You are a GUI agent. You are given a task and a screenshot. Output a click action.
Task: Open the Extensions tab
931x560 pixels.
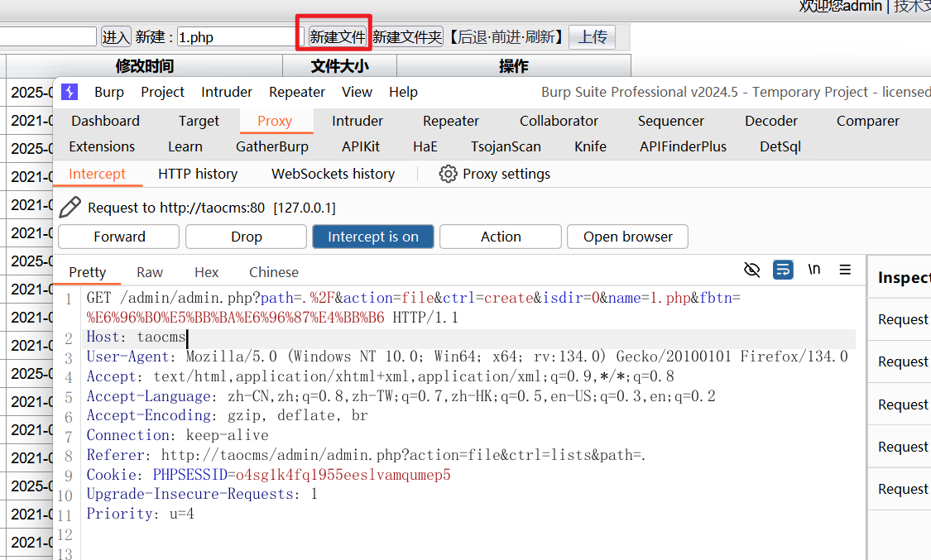[102, 146]
